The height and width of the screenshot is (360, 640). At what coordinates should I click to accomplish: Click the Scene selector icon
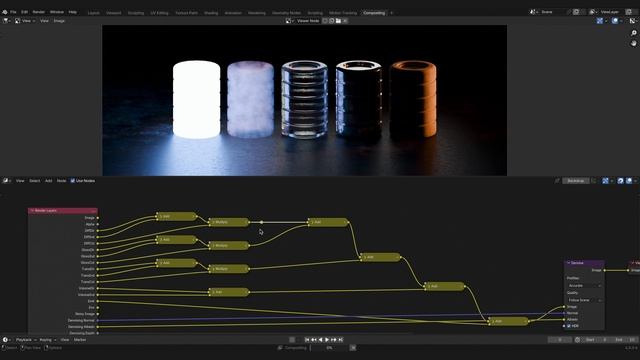point(533,12)
